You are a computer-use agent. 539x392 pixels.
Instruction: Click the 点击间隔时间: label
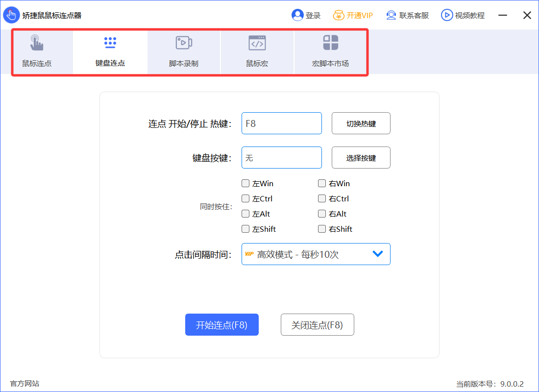(x=203, y=254)
